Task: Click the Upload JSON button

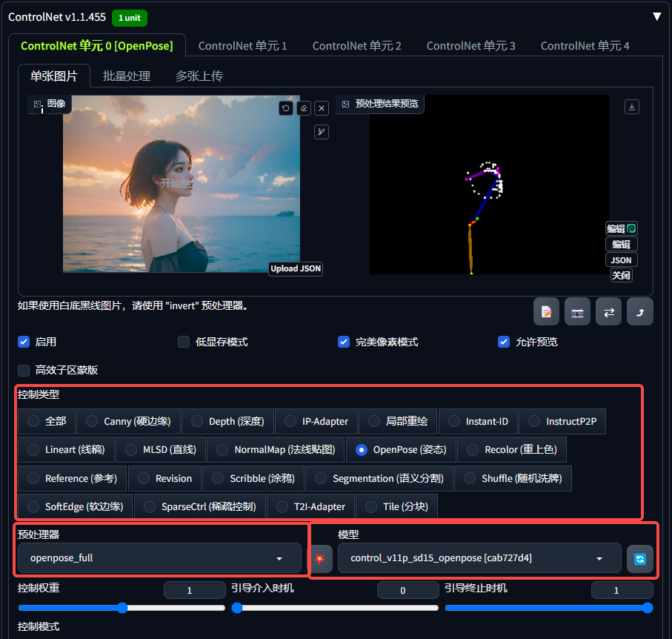Action: [x=295, y=268]
